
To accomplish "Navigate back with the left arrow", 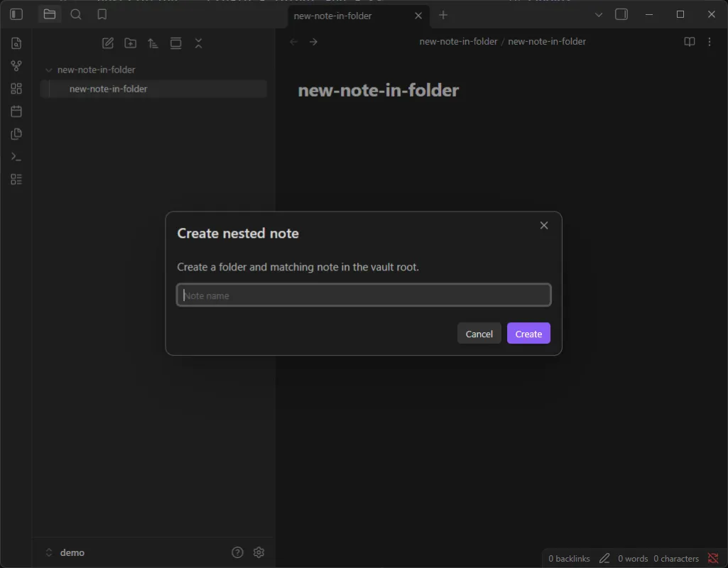I will 293,42.
